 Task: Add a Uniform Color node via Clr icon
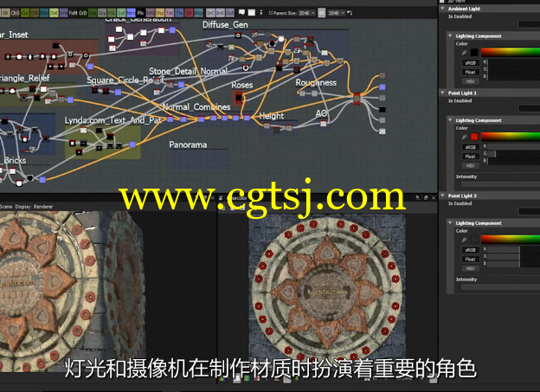tap(189, 13)
